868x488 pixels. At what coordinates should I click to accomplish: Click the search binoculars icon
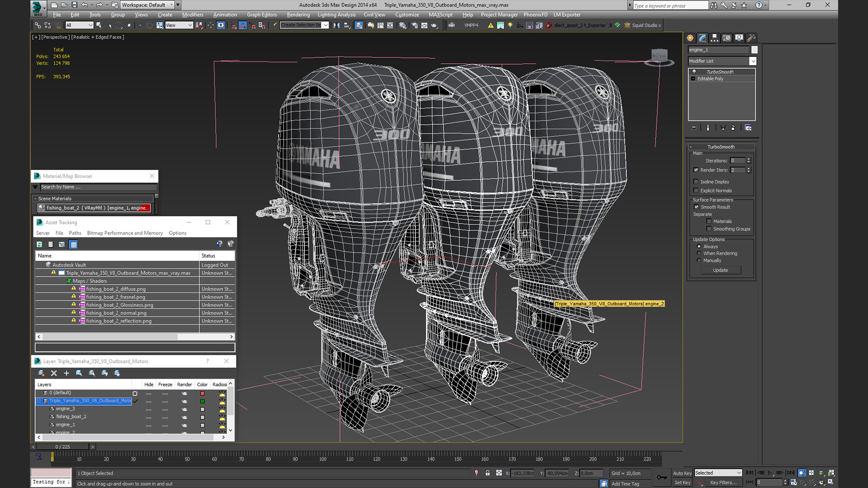point(713,5)
